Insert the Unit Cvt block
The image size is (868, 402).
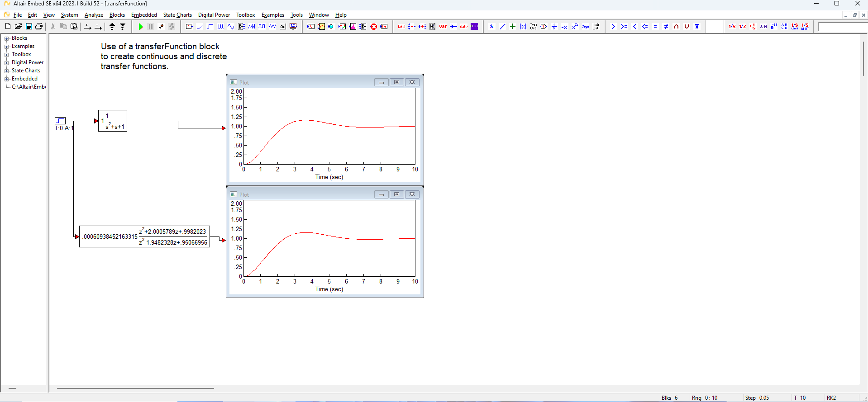point(596,27)
